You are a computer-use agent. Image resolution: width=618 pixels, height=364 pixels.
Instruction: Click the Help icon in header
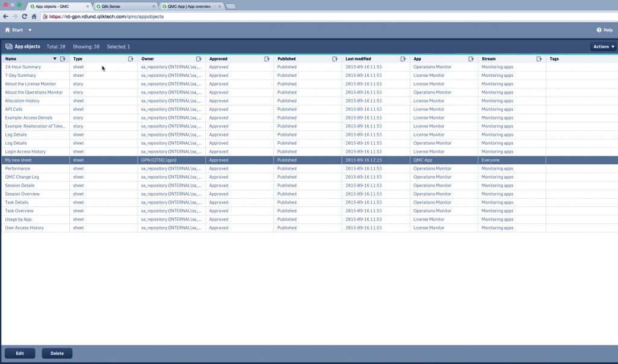(x=599, y=30)
